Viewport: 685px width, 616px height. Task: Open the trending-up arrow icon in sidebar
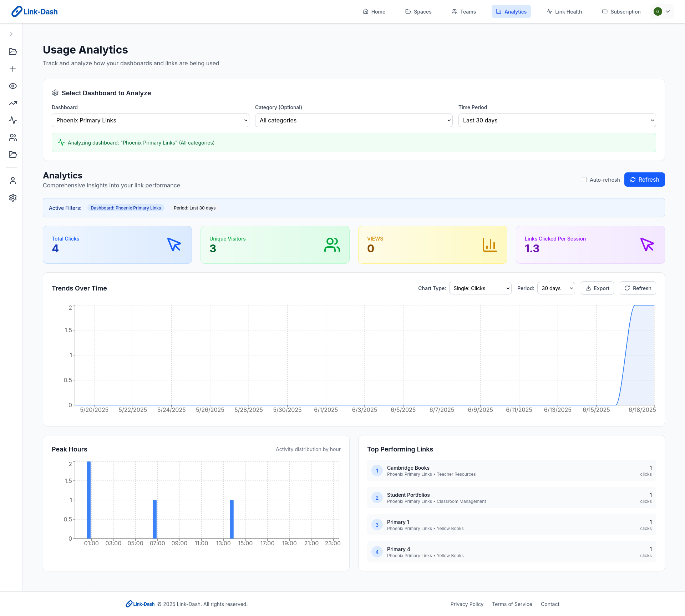click(13, 103)
